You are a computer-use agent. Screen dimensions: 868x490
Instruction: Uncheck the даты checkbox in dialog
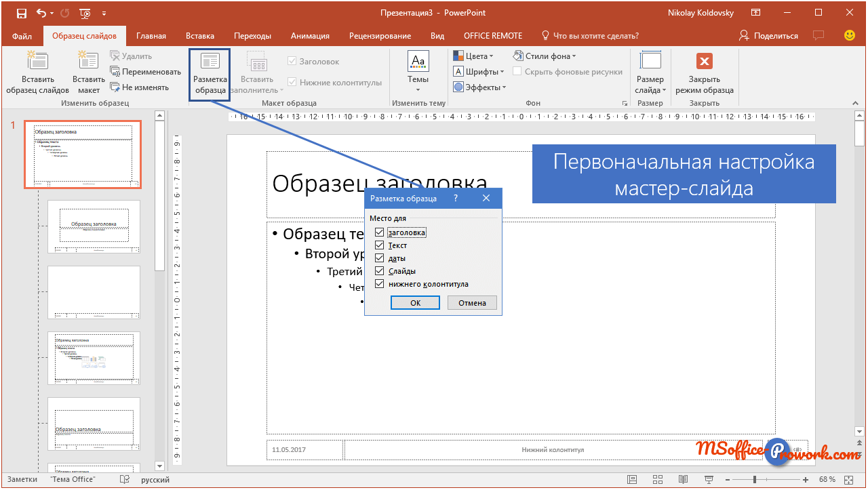(380, 258)
